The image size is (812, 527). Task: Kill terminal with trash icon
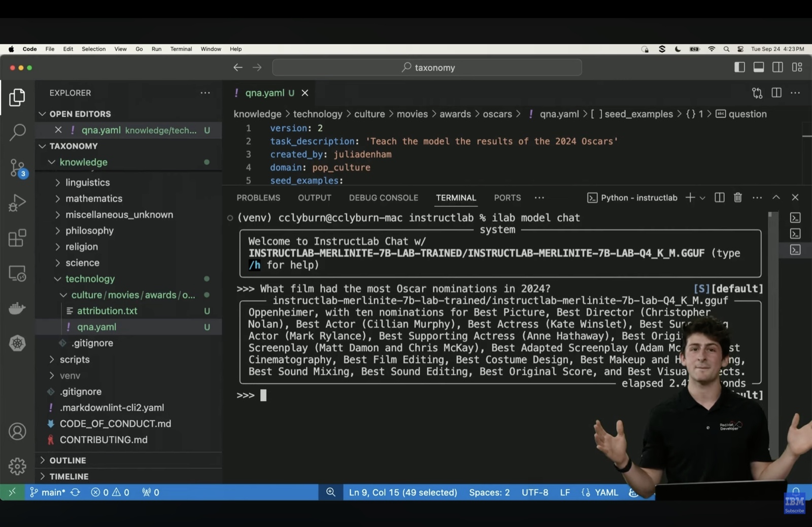738,198
